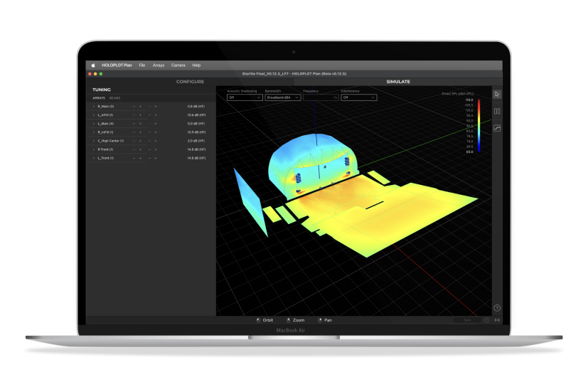This screenshot has height=392, width=588.
Task: Select the pointer cursor tool
Action: pos(497,94)
